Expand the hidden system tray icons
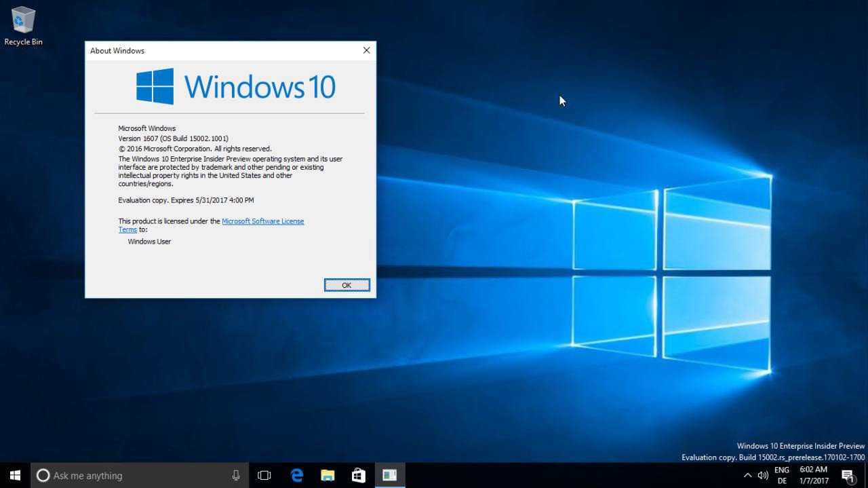 [747, 475]
